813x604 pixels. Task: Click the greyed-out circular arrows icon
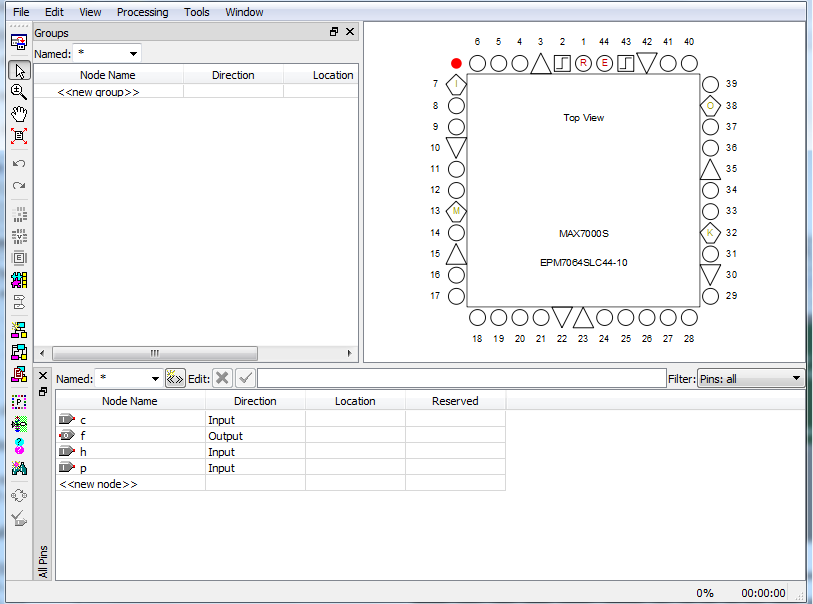19,496
